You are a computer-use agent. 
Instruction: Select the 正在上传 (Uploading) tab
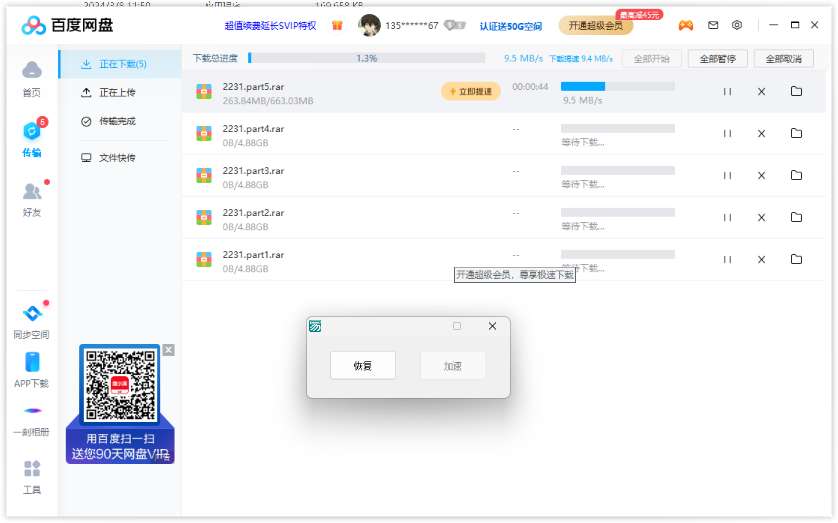coord(117,93)
